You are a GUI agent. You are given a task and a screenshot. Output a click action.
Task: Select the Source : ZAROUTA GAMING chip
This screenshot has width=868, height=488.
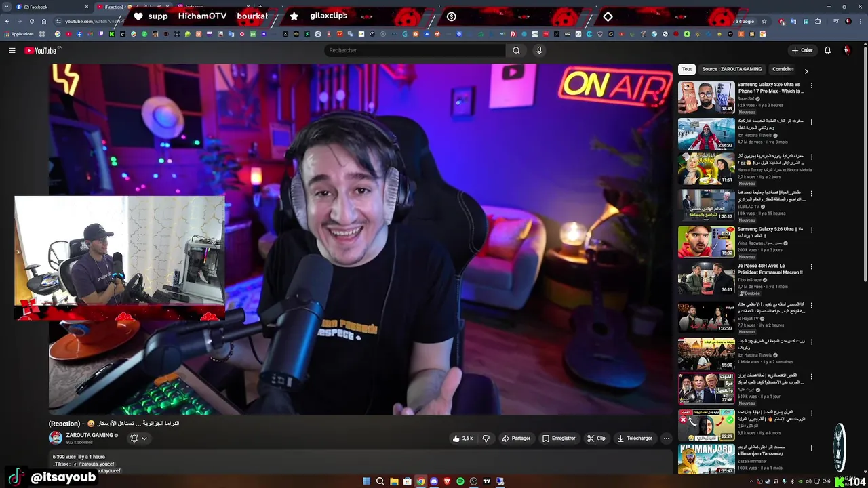[732, 69]
